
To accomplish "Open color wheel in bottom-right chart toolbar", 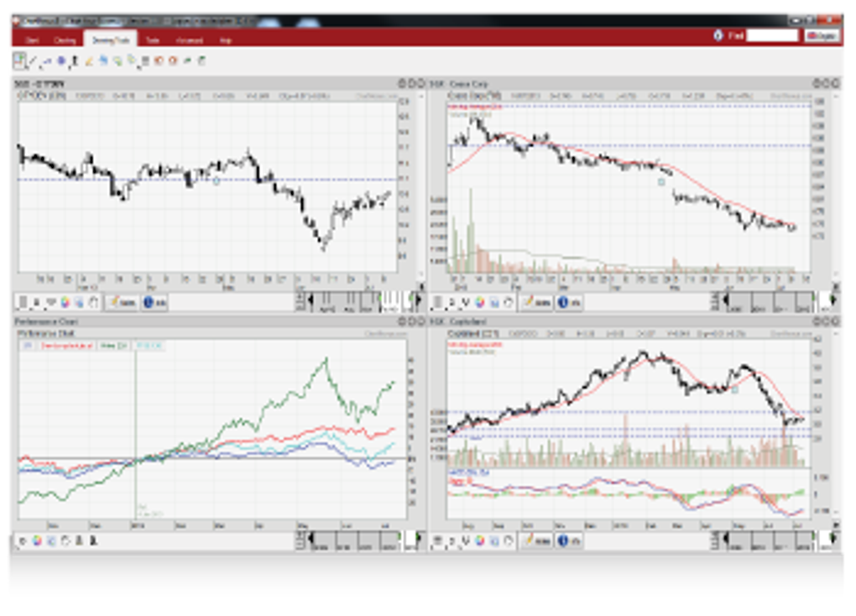I will pyautogui.click(x=480, y=540).
